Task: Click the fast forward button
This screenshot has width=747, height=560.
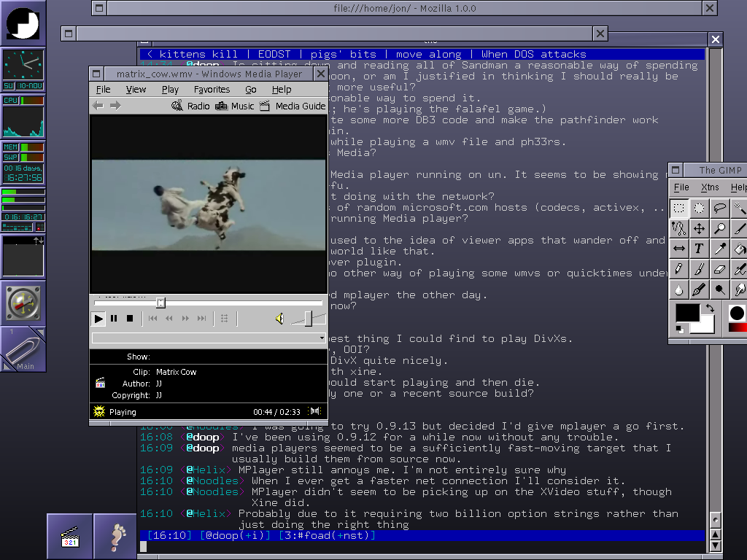Action: tap(185, 319)
